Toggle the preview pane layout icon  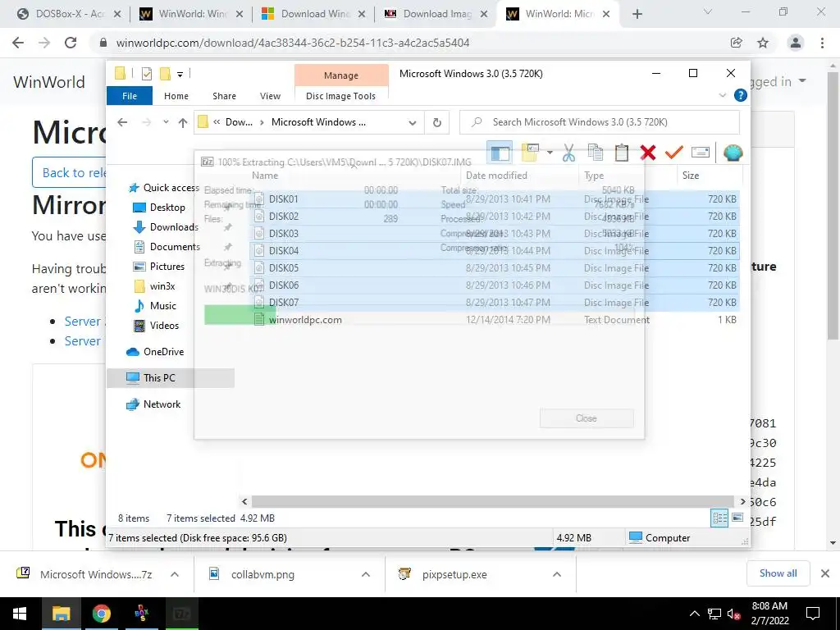coord(500,153)
